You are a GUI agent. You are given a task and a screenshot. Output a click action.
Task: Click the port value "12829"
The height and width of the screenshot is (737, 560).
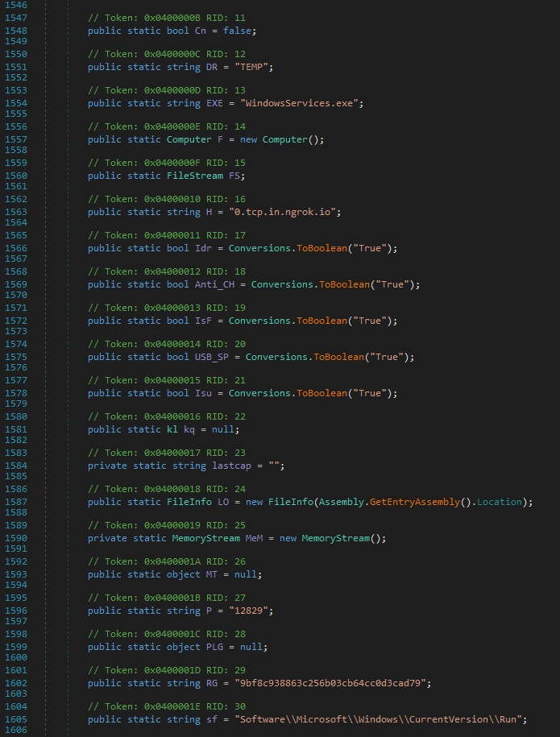[x=248, y=611]
